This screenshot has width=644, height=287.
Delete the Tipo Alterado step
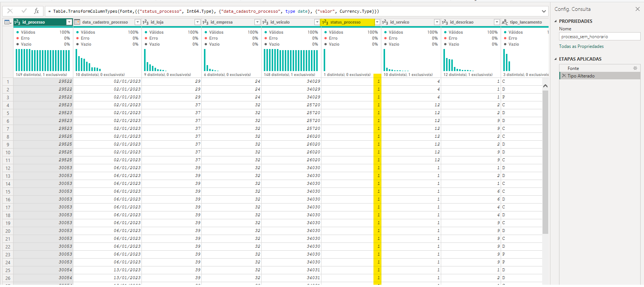coord(564,76)
